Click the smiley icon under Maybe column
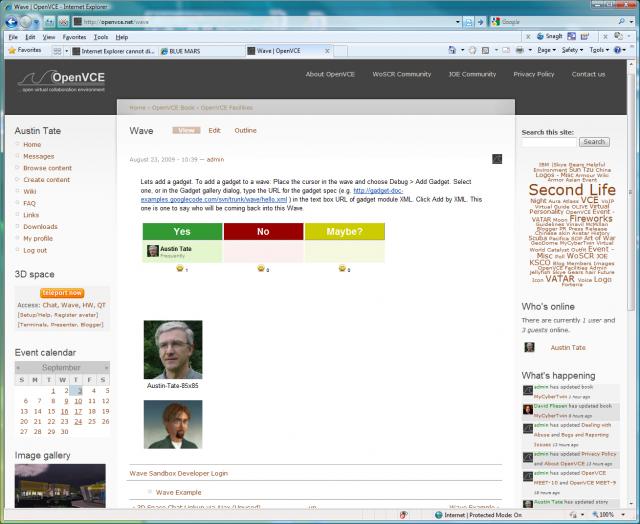The image size is (640, 524). point(342,268)
